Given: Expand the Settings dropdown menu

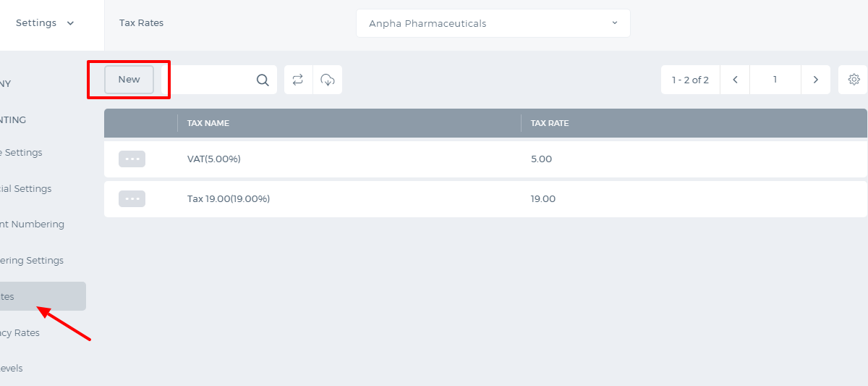Looking at the screenshot, I should point(45,23).
